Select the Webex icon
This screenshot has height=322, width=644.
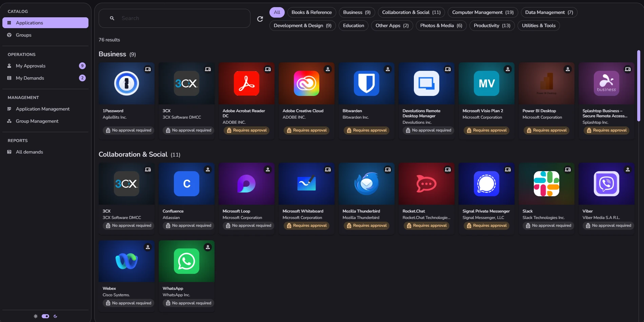click(x=126, y=261)
